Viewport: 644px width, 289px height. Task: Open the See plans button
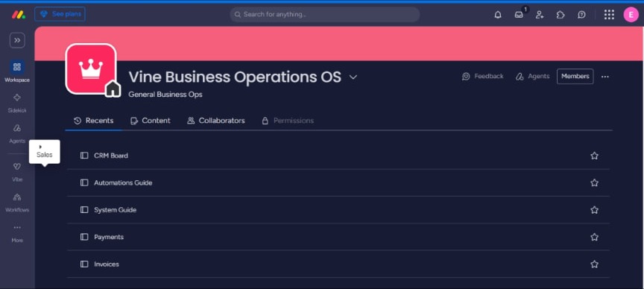(60, 14)
